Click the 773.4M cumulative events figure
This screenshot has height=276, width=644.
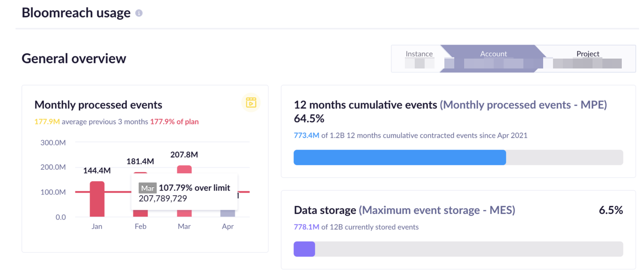(x=306, y=136)
